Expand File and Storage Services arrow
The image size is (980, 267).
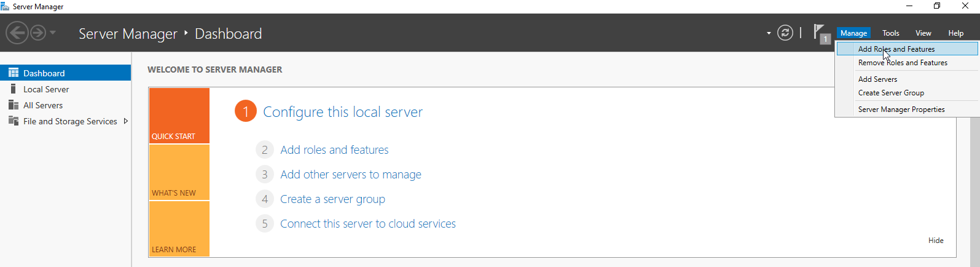(125, 121)
